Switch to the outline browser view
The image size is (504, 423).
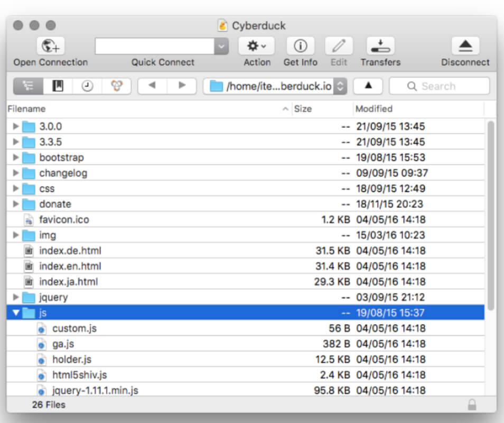[29, 86]
